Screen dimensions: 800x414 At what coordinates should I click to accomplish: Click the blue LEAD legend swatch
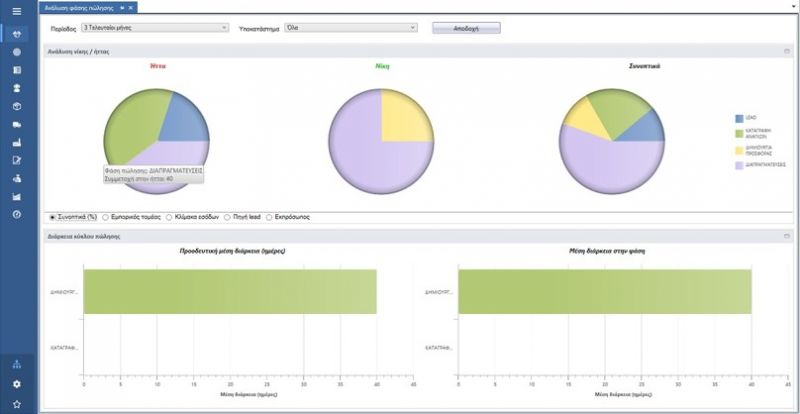(x=739, y=118)
